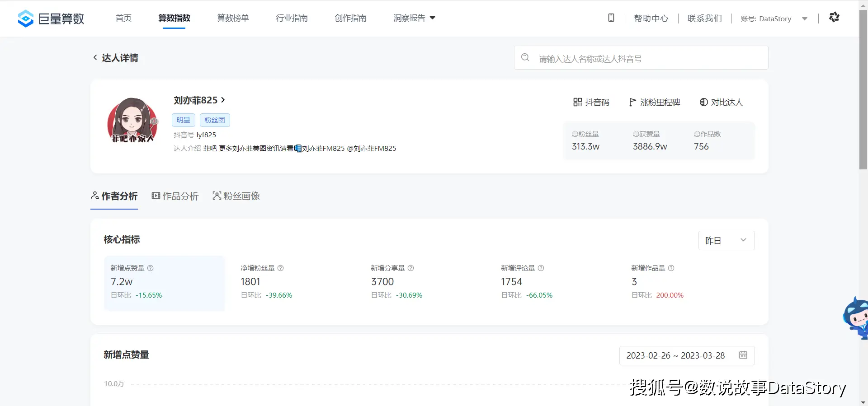Click the 总获赞量 3886.9w value

click(x=650, y=146)
